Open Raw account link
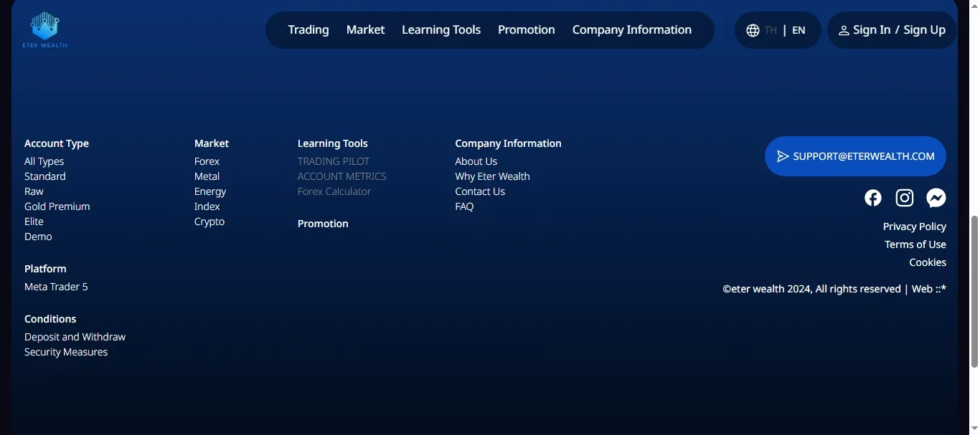The width and height of the screenshot is (980, 435). (34, 191)
